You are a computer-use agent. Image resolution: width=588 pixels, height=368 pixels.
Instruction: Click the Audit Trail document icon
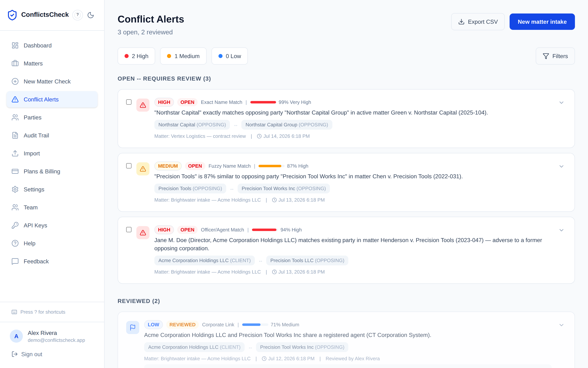[15, 136]
